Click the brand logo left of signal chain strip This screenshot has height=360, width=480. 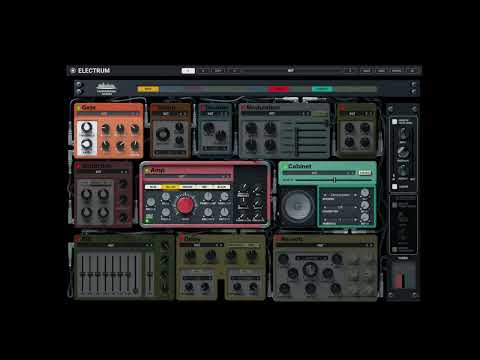(106, 88)
